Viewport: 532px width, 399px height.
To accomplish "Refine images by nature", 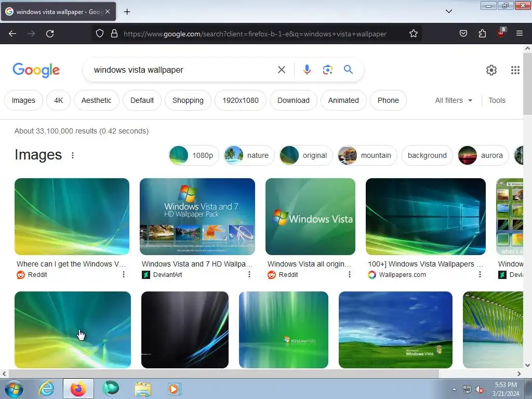I will tap(249, 155).
